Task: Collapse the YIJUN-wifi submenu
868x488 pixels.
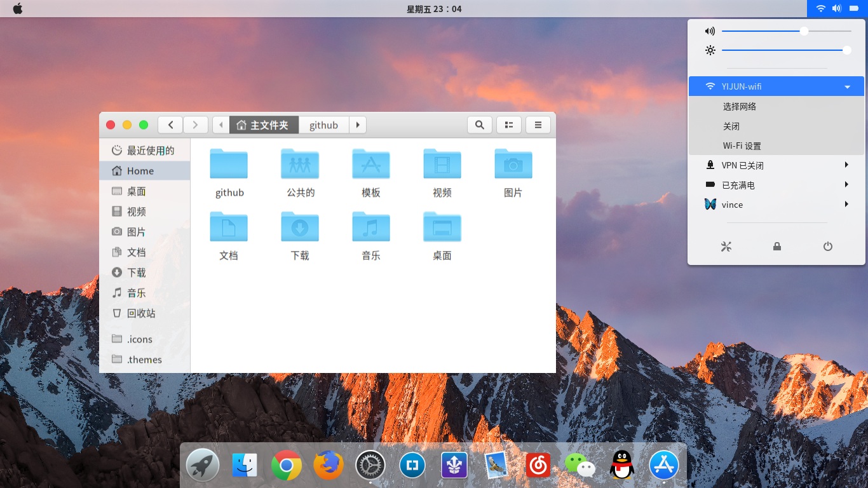Action: (x=776, y=86)
